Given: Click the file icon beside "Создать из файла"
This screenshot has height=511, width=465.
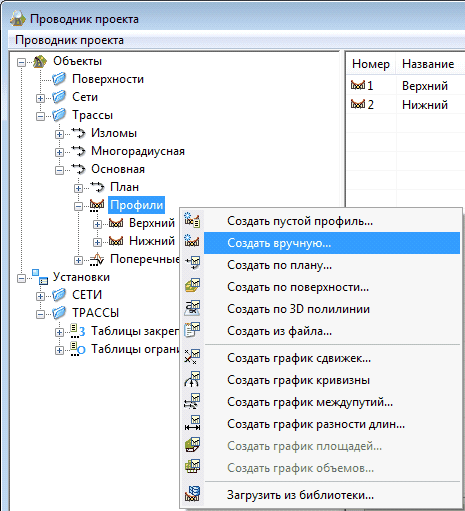Looking at the screenshot, I should [192, 330].
